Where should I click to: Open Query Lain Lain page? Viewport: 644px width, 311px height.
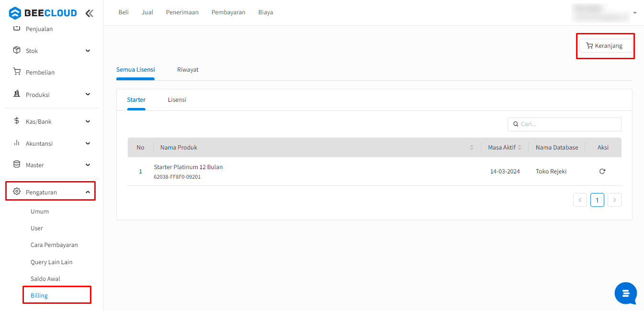click(x=52, y=262)
